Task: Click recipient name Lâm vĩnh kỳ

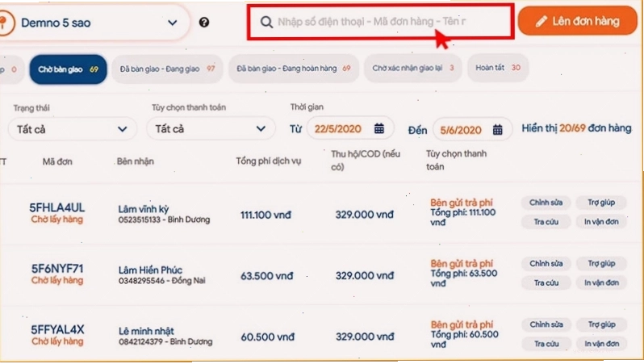Action: (144, 209)
